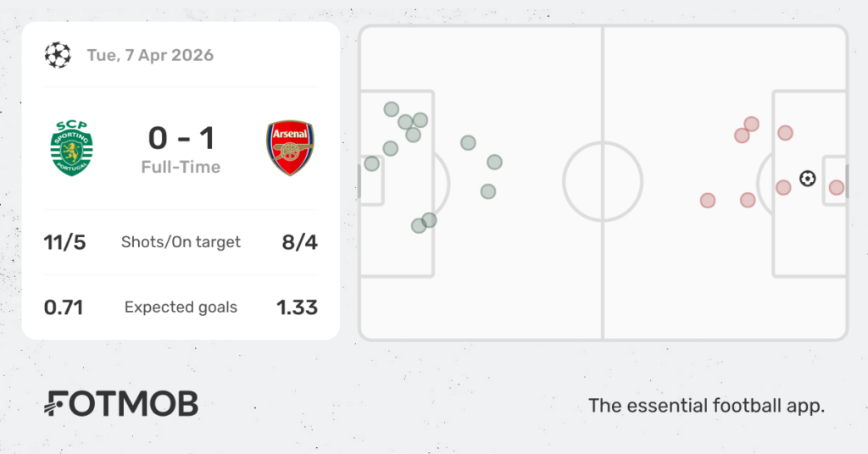Click the 0 - 1 final score
868x454 pixels.
[x=181, y=137]
